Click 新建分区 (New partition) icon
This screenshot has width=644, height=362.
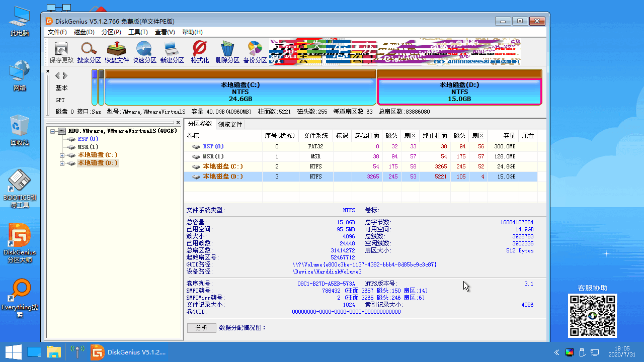pyautogui.click(x=172, y=52)
